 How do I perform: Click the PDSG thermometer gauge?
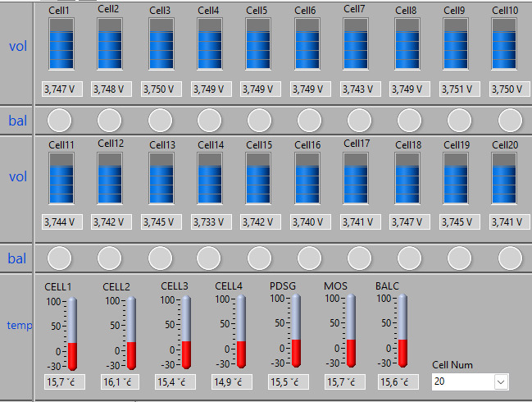pos(296,332)
